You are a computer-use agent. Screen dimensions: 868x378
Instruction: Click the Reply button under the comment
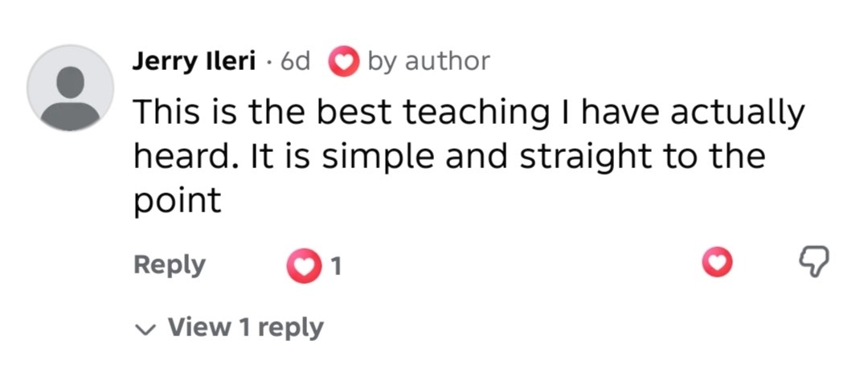tap(169, 265)
